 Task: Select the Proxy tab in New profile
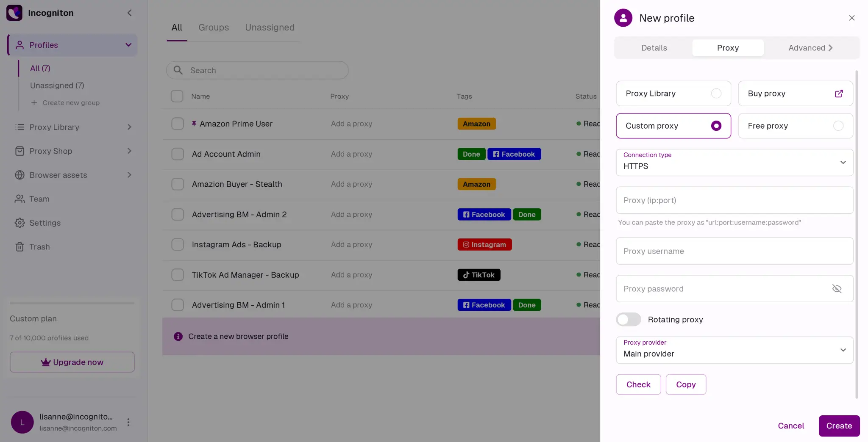pos(728,48)
